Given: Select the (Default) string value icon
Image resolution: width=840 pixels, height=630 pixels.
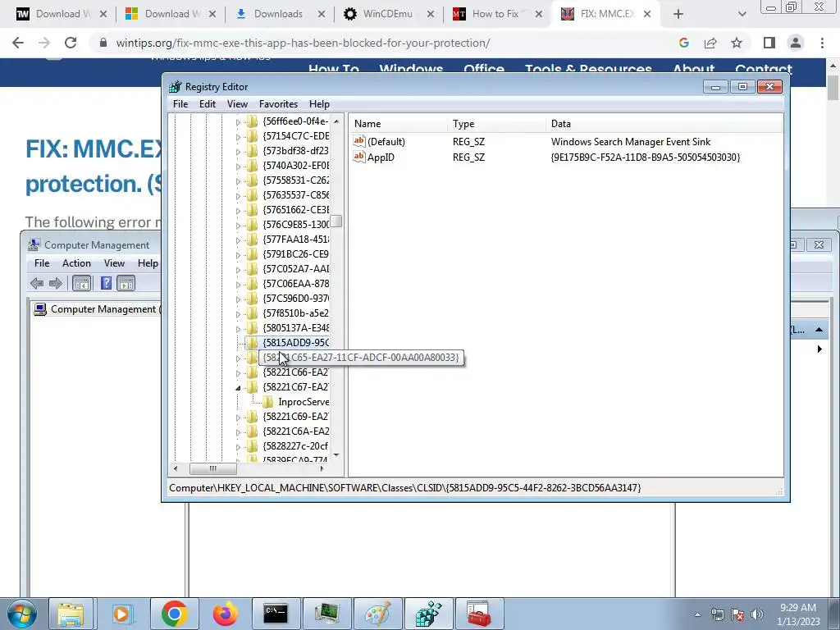Looking at the screenshot, I should [359, 141].
